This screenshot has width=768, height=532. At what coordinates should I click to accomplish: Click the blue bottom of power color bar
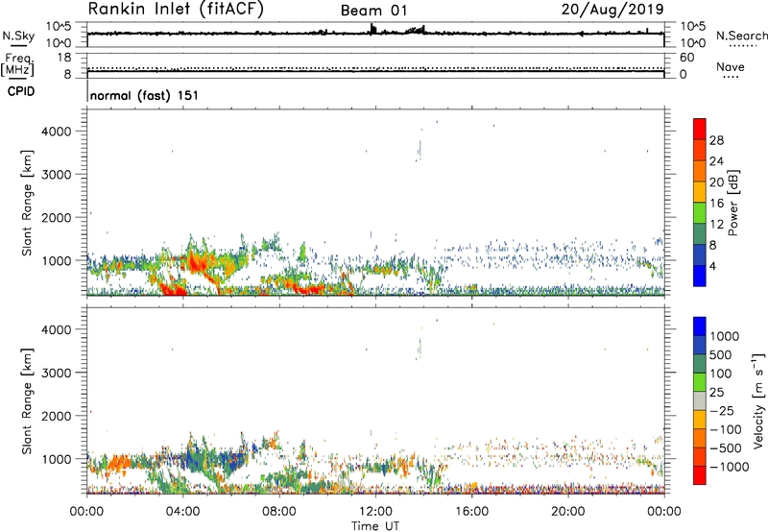700,276
